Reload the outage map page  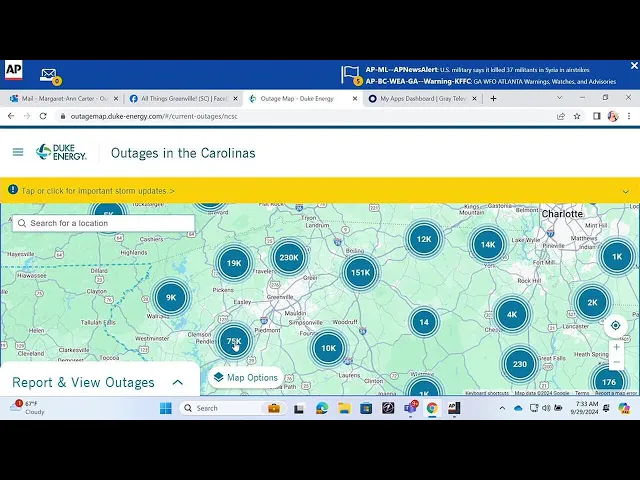click(43, 116)
